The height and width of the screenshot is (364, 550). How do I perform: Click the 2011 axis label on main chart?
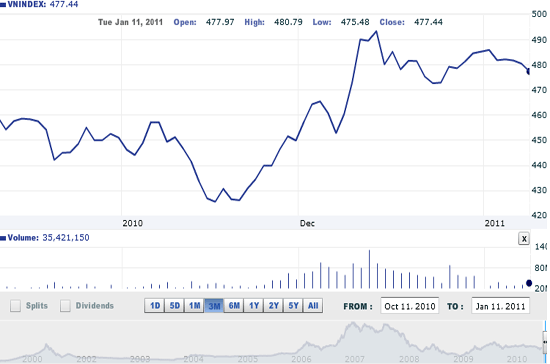coord(495,223)
